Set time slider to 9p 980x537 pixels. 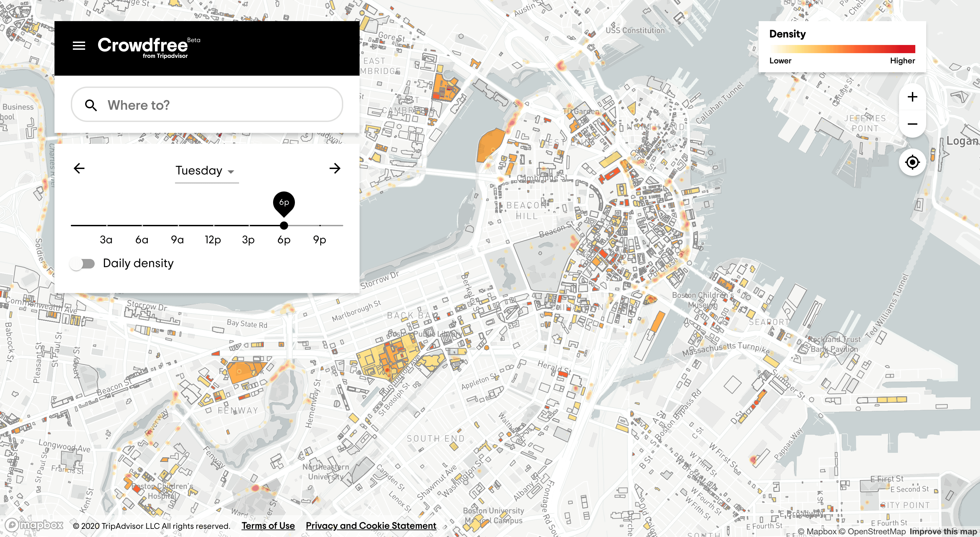[319, 240]
